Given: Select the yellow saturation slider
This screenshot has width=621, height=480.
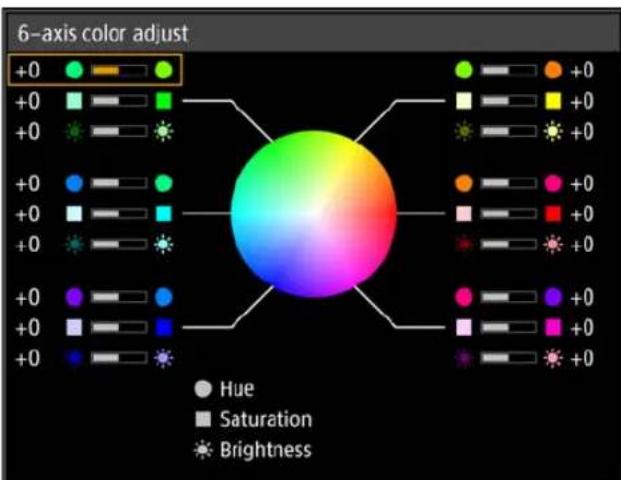Looking at the screenshot, I should point(509,101).
